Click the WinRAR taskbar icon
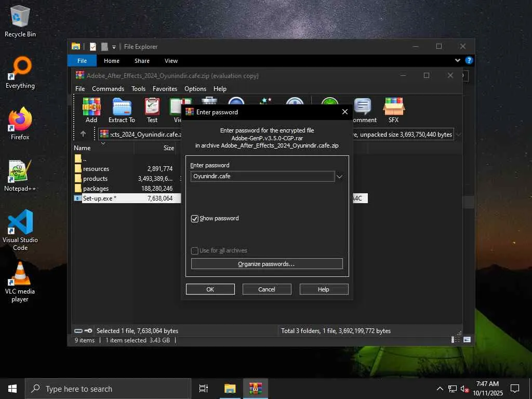532x399 pixels. (x=256, y=389)
